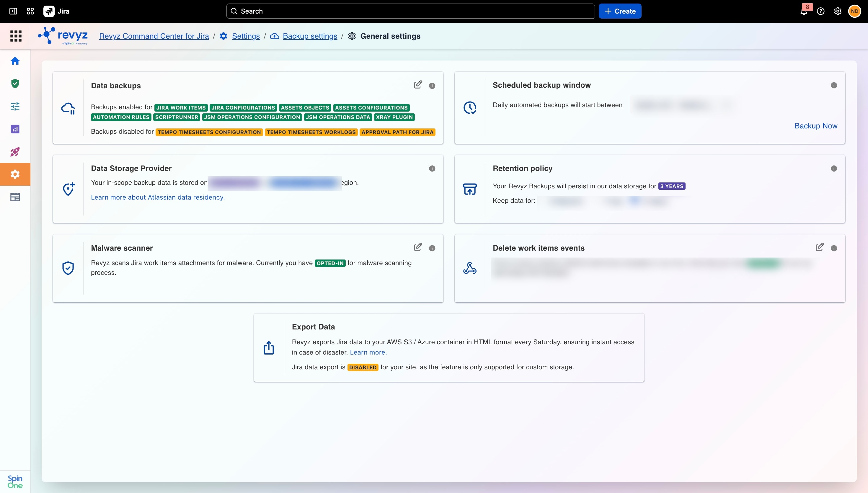Viewport: 868px width, 493px height.
Task: Open the chart report sidebar icon
Action: 15,129
